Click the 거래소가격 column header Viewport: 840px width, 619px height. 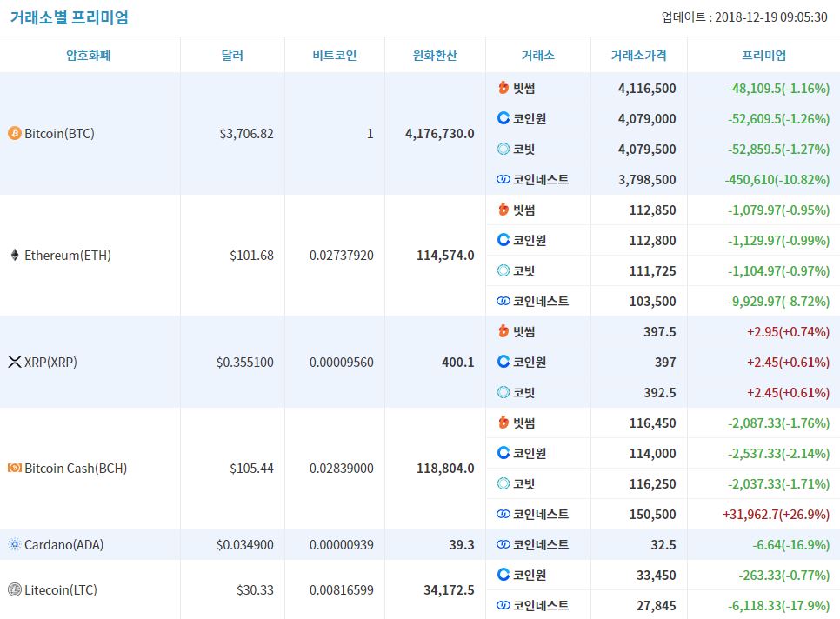pyautogui.click(x=638, y=55)
